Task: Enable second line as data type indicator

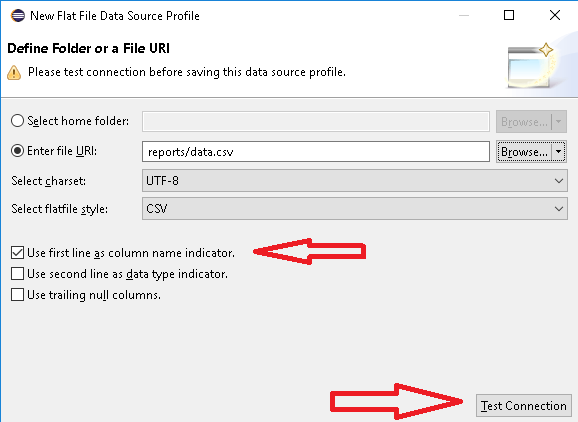Action: tap(17, 274)
